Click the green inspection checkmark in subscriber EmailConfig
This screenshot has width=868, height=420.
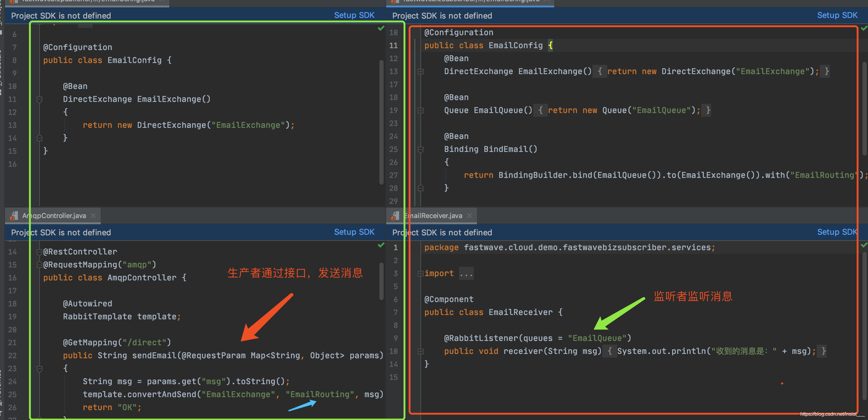(864, 28)
